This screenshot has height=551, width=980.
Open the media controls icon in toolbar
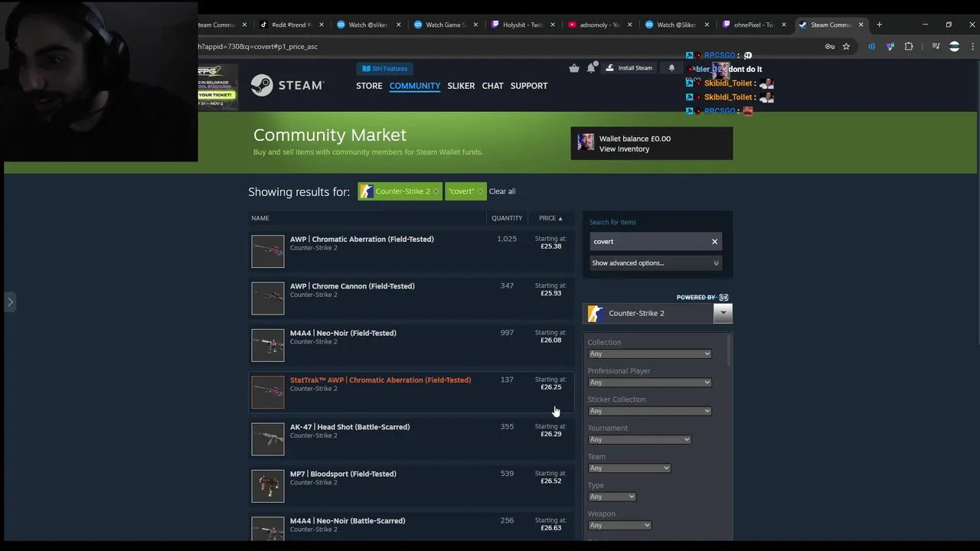pos(936,47)
